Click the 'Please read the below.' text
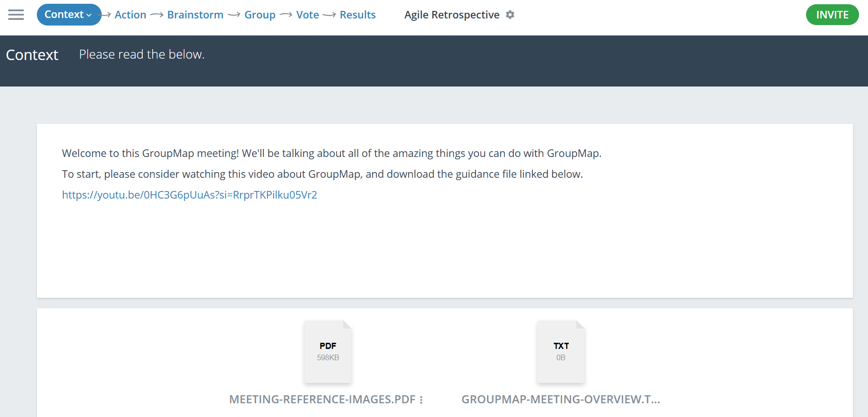The image size is (868, 417). [x=142, y=54]
